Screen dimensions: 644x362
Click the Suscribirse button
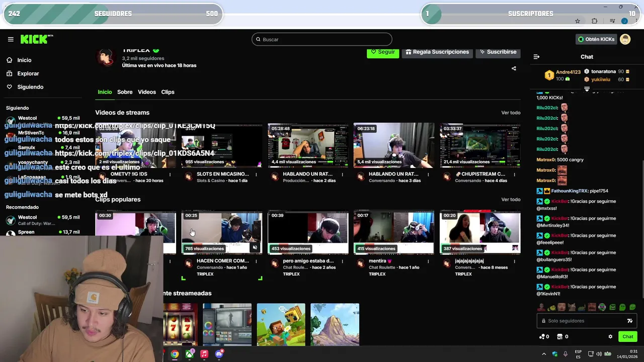(498, 52)
